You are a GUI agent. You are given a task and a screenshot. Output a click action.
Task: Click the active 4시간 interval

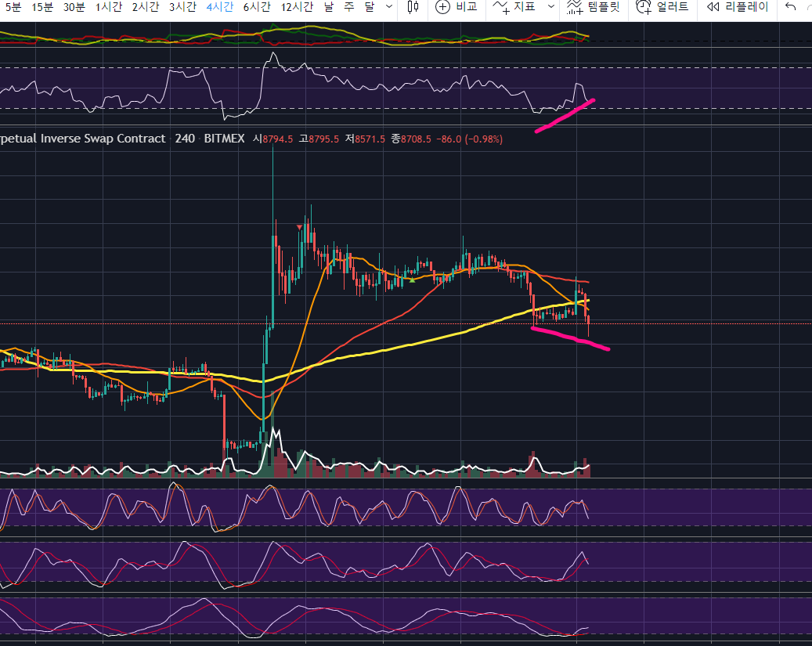pos(219,7)
